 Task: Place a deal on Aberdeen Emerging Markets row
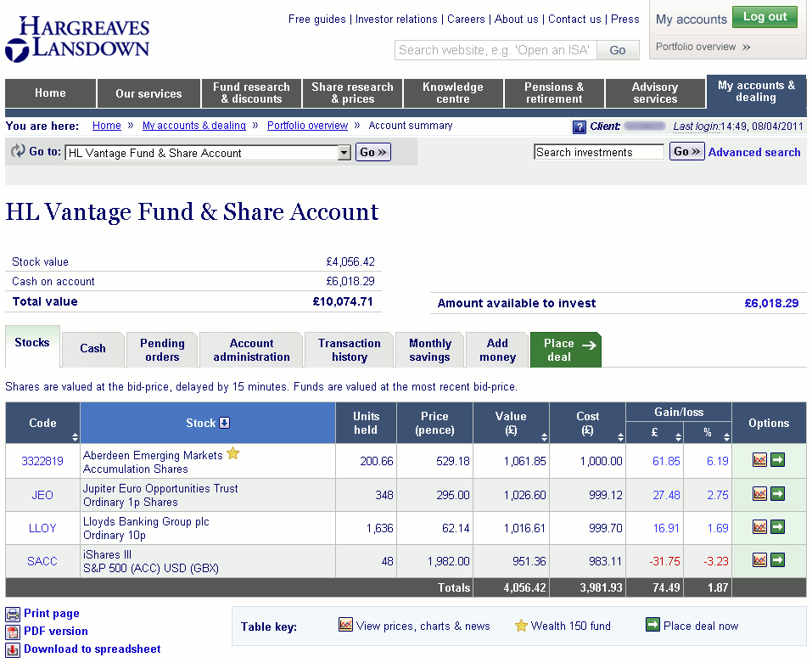(x=777, y=459)
